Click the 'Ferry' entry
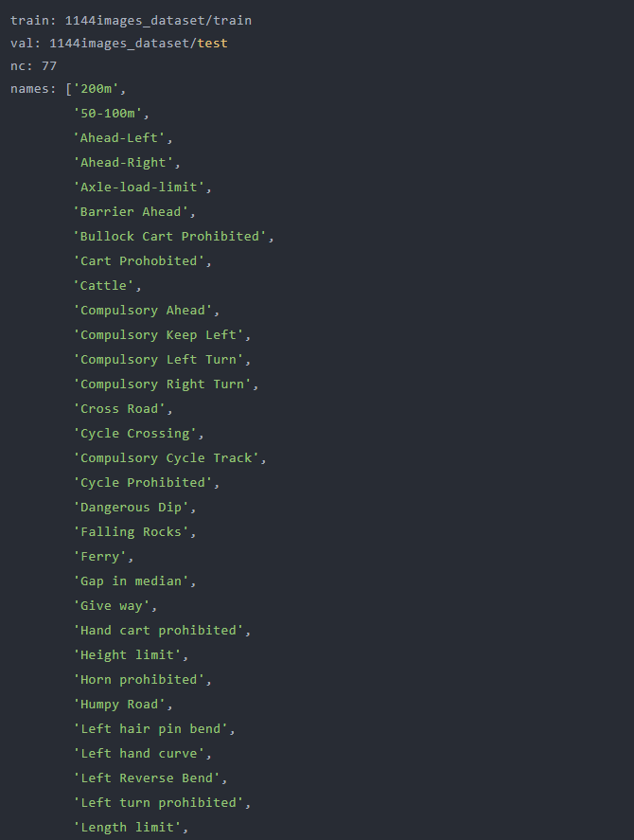634x840 pixels. (x=99, y=557)
